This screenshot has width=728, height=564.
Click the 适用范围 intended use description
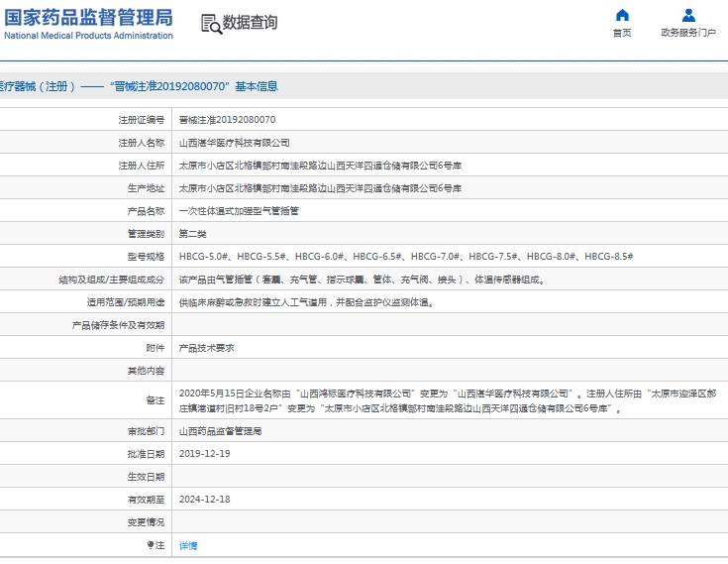coord(306,302)
